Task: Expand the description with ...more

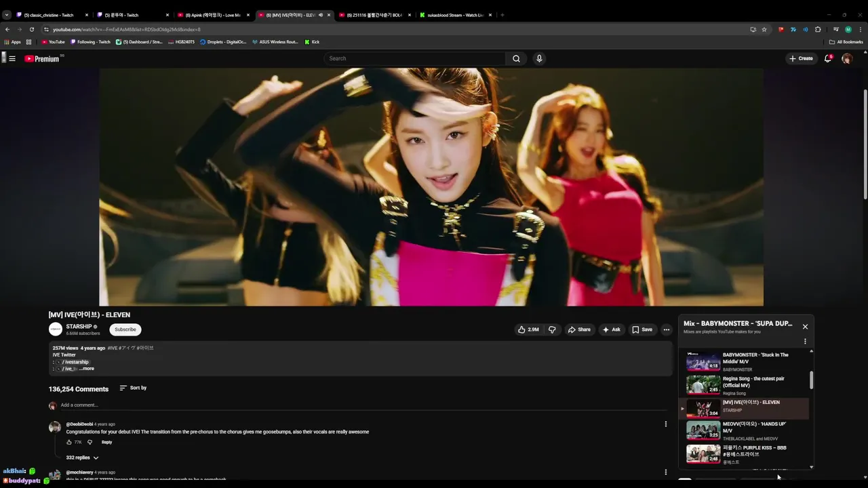Action: (x=87, y=369)
